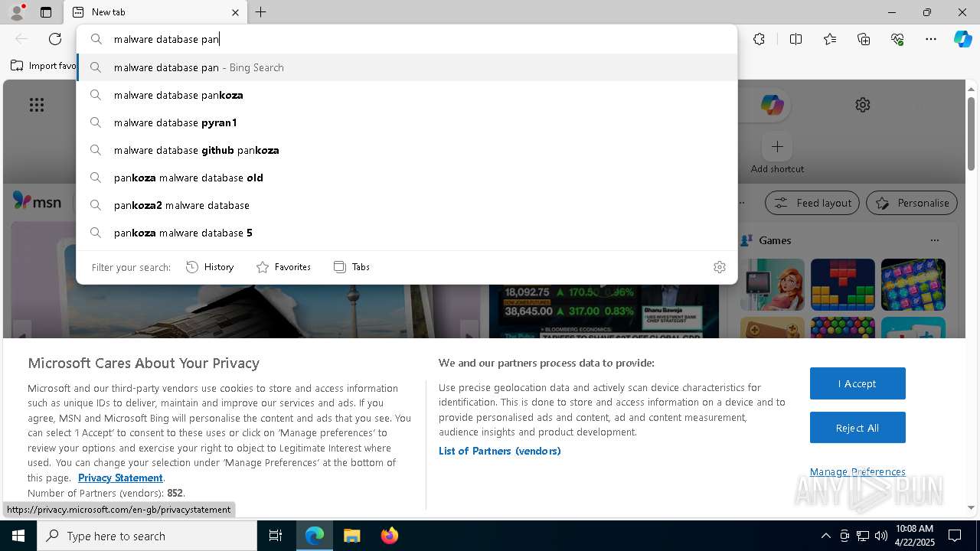Open Settings and more ellipsis menu

(931, 39)
